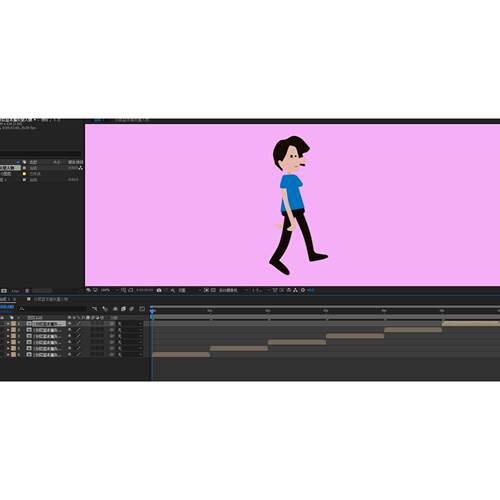Click the interpret footage icon at the project panel bottom
500x500 pixels.
4,291
